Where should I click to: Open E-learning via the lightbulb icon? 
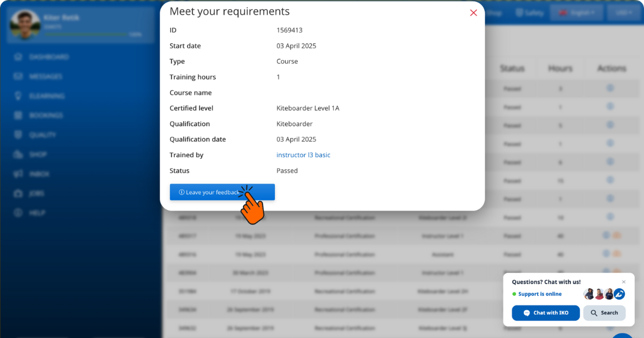pyautogui.click(x=18, y=95)
